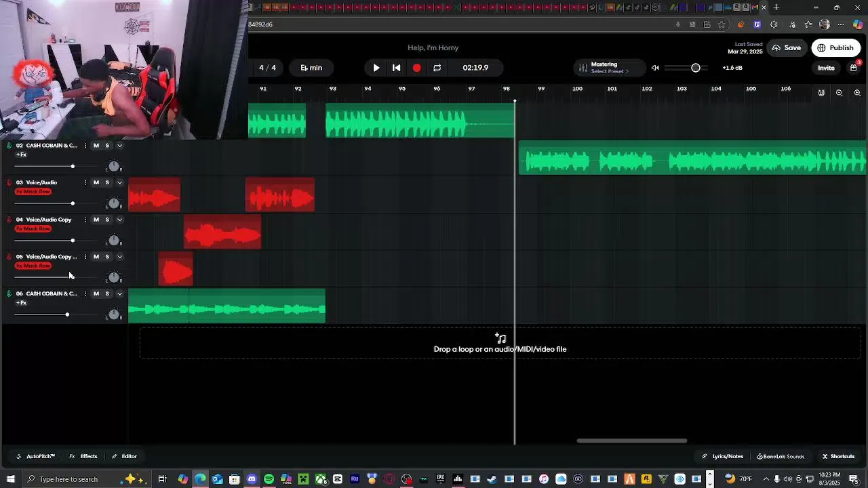Viewport: 868px width, 488px height.
Task: Open track 03 three-dot options menu
Action: (x=85, y=182)
